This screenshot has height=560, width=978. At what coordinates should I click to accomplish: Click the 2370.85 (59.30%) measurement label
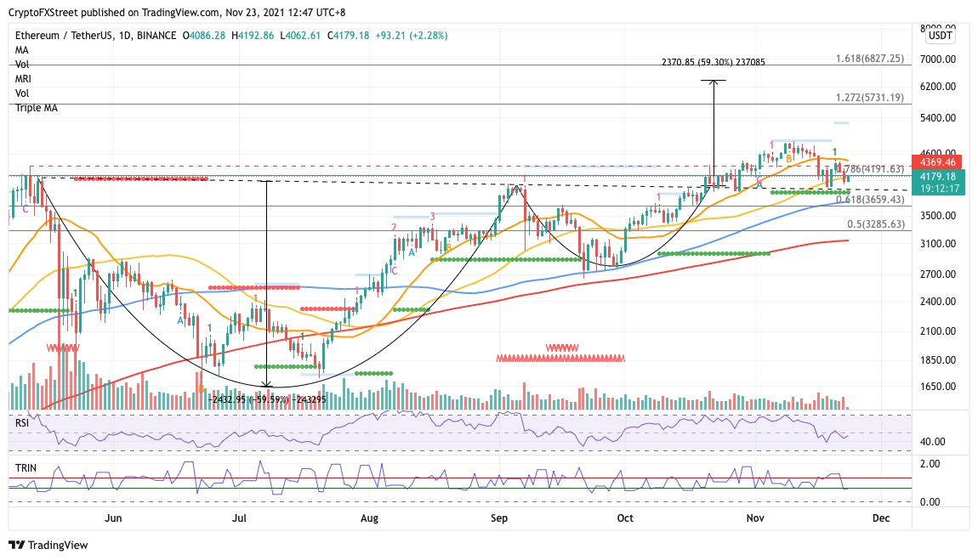tap(713, 62)
